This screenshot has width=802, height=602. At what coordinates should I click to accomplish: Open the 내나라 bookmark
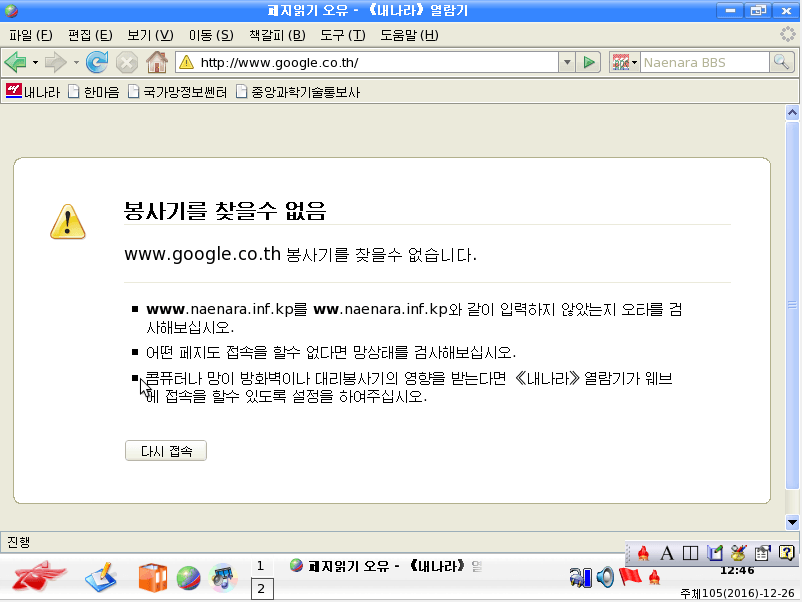(33, 92)
